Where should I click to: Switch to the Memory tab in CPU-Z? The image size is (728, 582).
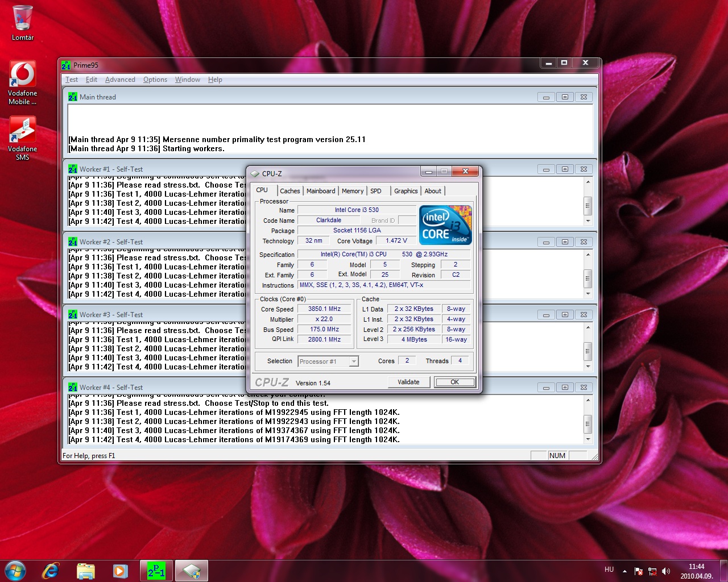pyautogui.click(x=353, y=191)
